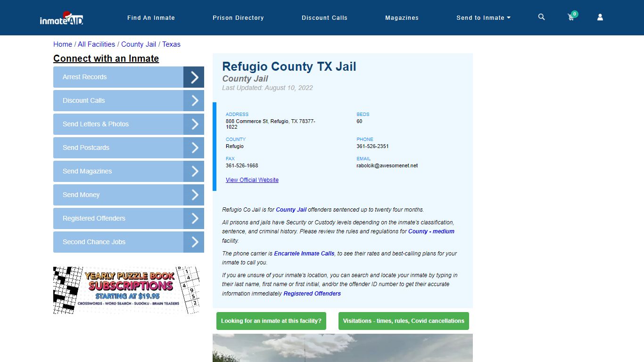644x362 pixels.
Task: Open Prison Directory menu item
Action: pyautogui.click(x=238, y=18)
